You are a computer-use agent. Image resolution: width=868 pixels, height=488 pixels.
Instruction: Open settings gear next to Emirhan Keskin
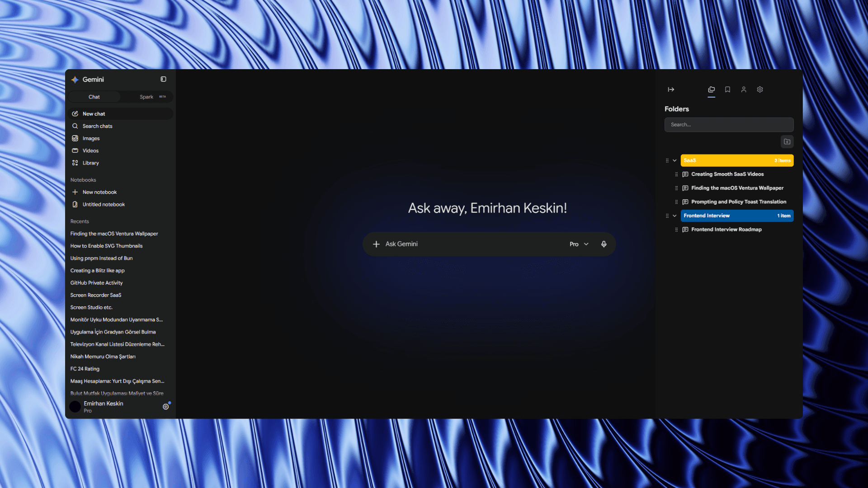click(166, 407)
